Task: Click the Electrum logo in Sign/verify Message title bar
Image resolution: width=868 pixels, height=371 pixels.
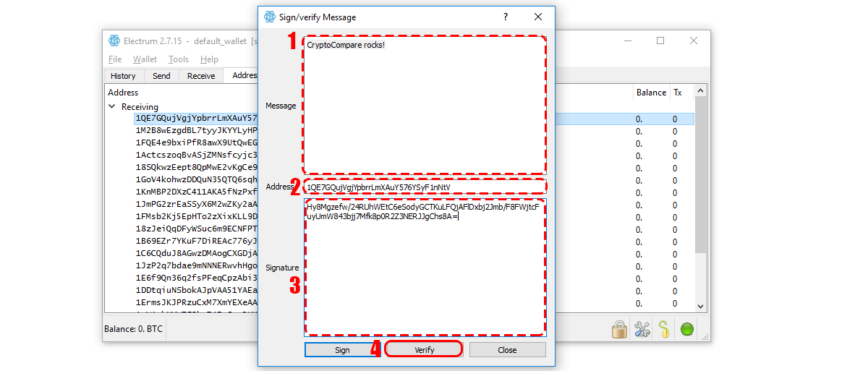Action: [x=270, y=17]
